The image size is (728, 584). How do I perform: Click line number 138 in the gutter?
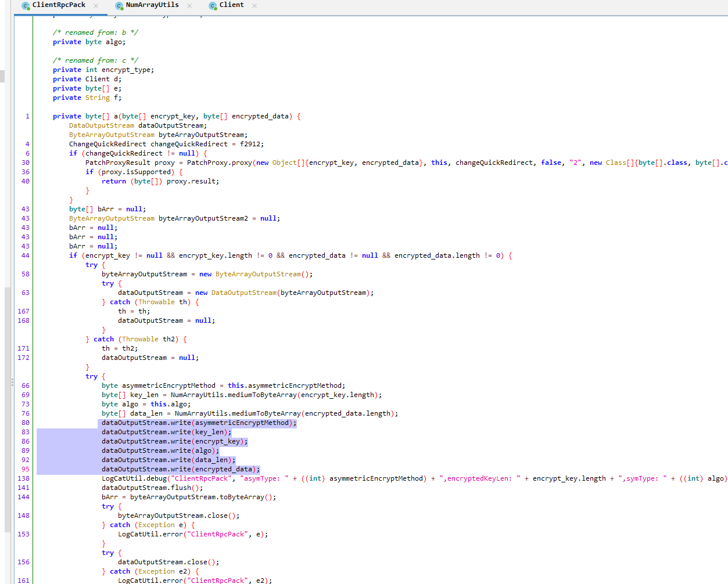click(23, 478)
